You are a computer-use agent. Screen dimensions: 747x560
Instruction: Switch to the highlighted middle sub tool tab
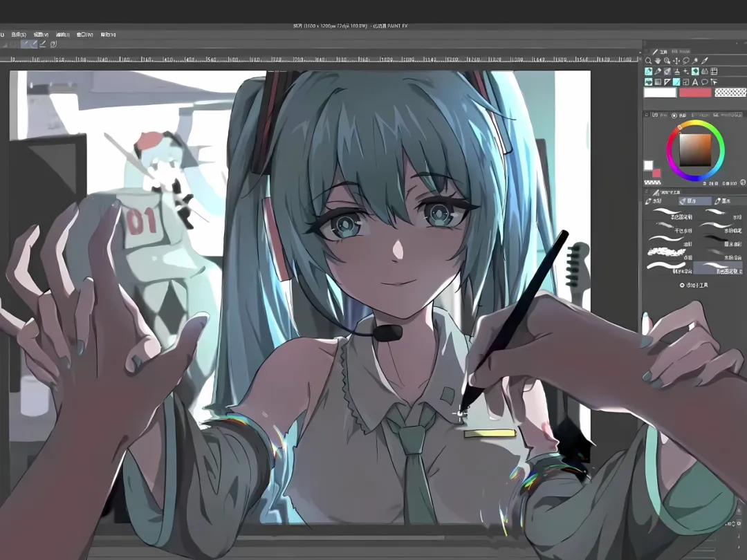tap(695, 201)
